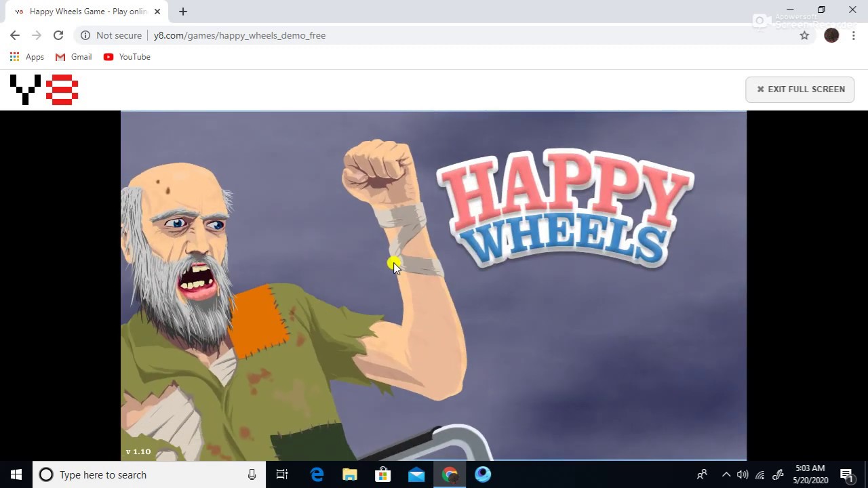Restore down the Chrome window
The image size is (868, 488).
click(x=821, y=9)
